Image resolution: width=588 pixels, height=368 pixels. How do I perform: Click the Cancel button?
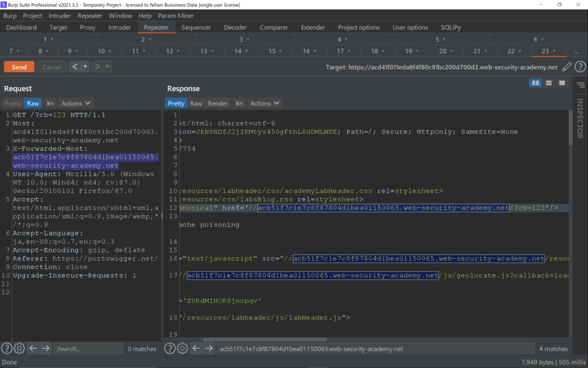tap(51, 67)
